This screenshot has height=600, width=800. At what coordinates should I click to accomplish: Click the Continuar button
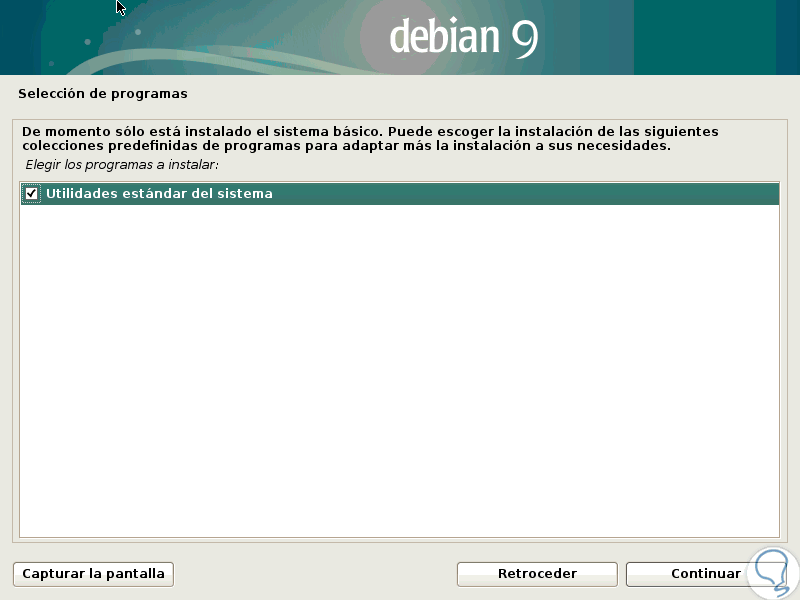(706, 574)
